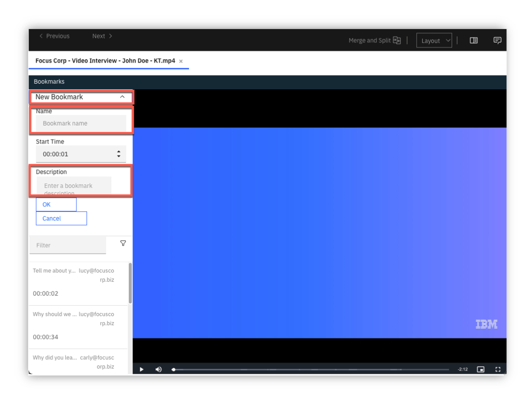
Task: Enable picture-in-picture mode
Action: point(481,369)
